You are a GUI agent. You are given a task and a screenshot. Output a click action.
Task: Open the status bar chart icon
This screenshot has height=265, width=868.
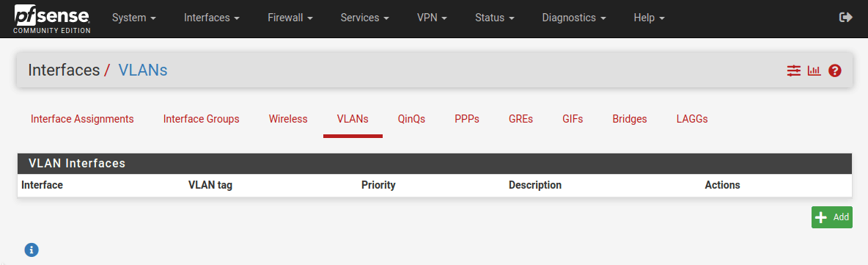(814, 70)
